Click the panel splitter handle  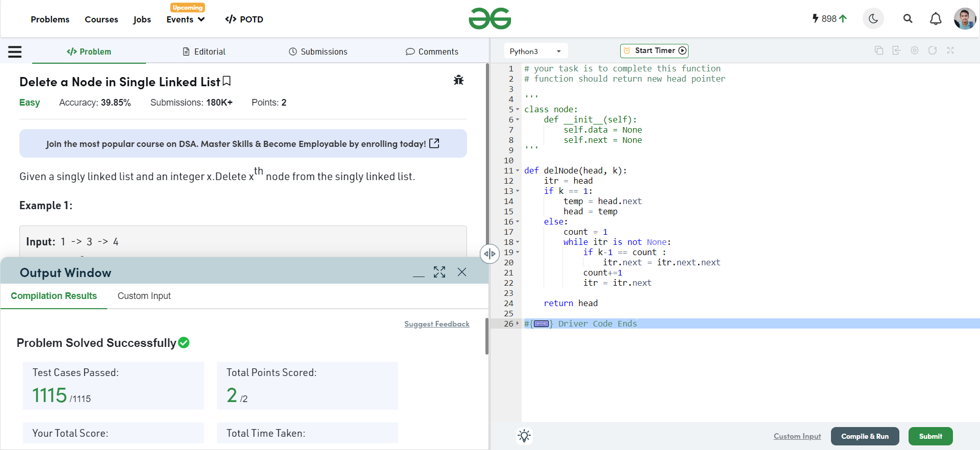click(489, 254)
